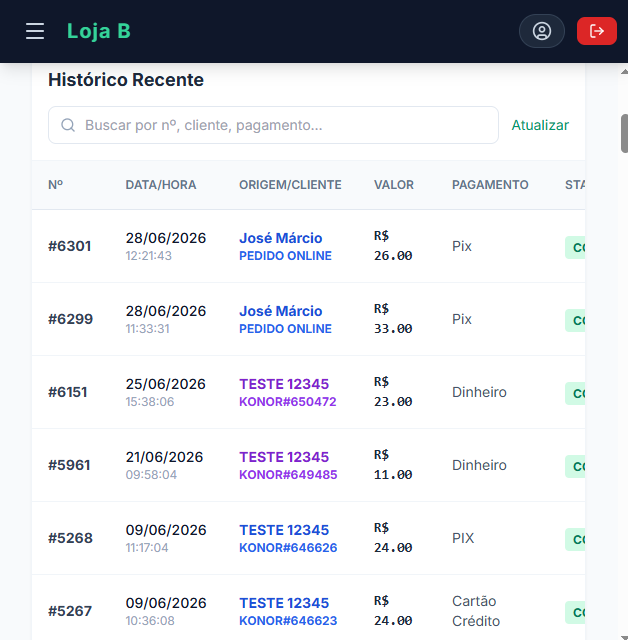Click the Nº column header

[x=55, y=185]
